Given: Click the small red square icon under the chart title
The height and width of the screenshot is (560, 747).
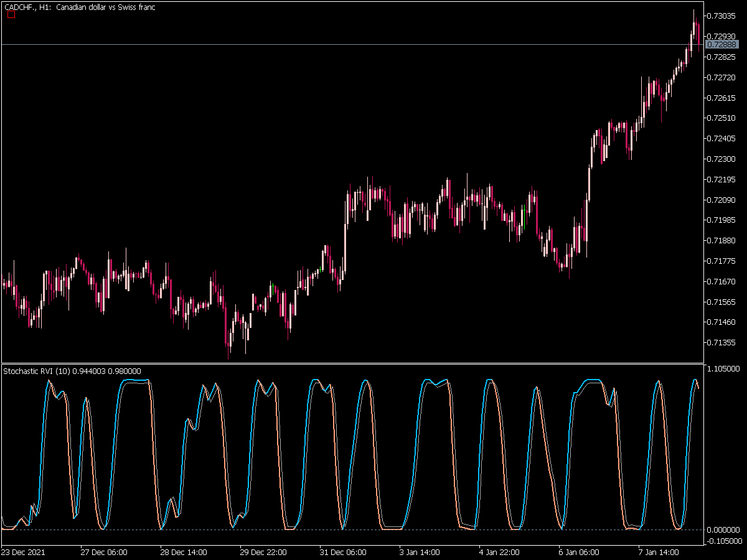Looking at the screenshot, I should [x=11, y=15].
